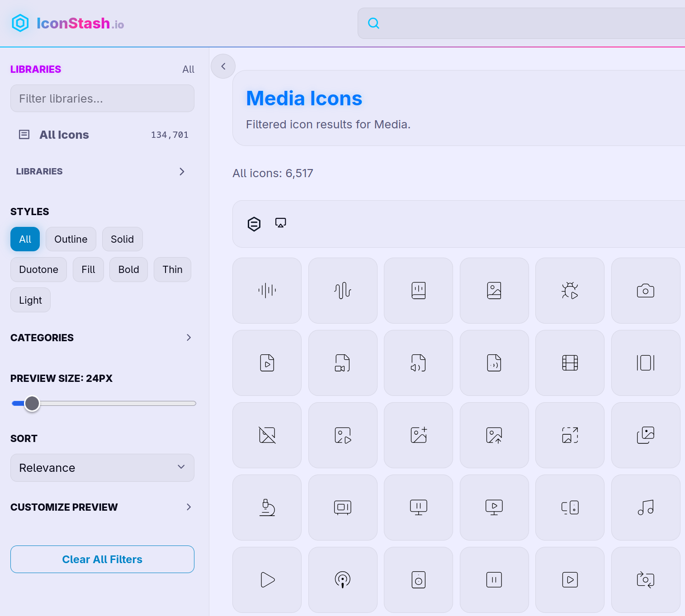
Task: Open the projector icon
Action: pos(343,508)
